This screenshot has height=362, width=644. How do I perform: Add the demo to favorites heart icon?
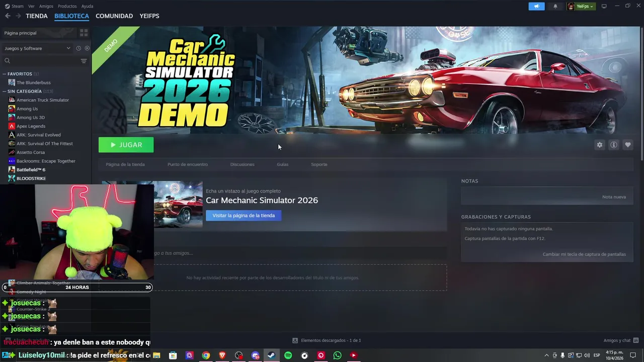[x=627, y=145]
